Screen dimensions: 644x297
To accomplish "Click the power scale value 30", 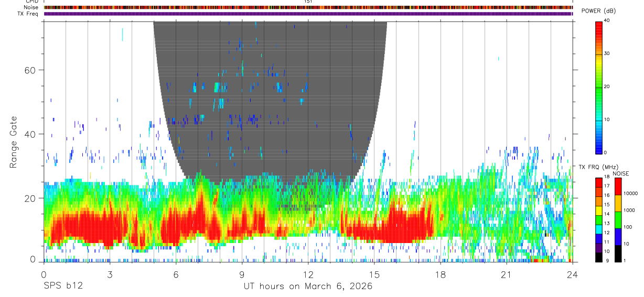I will click(606, 53).
